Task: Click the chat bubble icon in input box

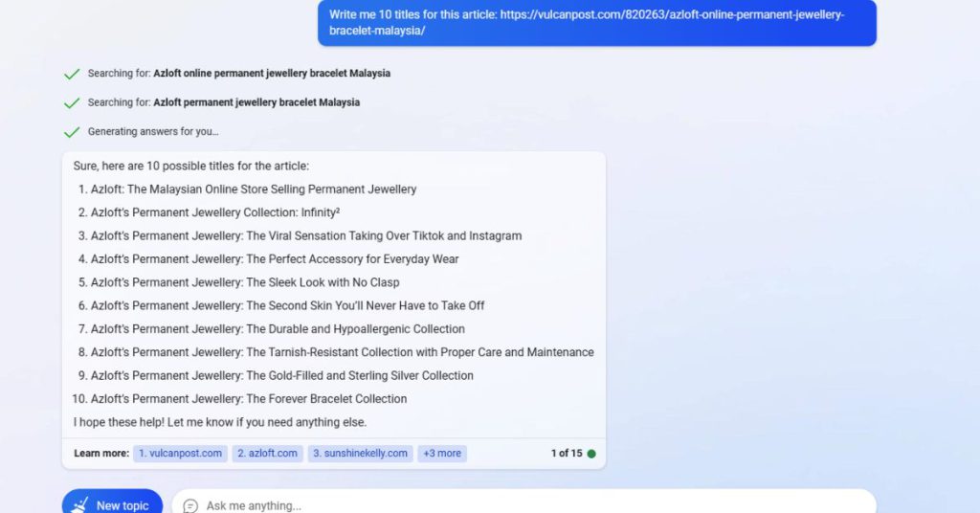Action: point(190,505)
